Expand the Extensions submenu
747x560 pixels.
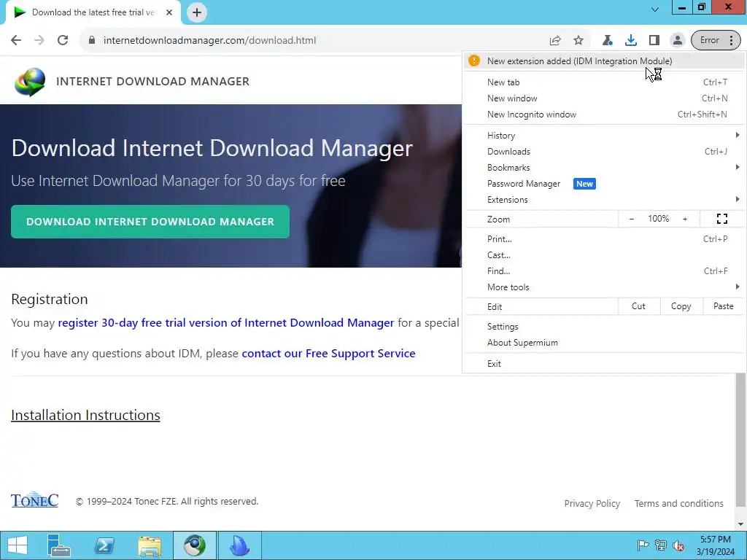pyautogui.click(x=604, y=200)
